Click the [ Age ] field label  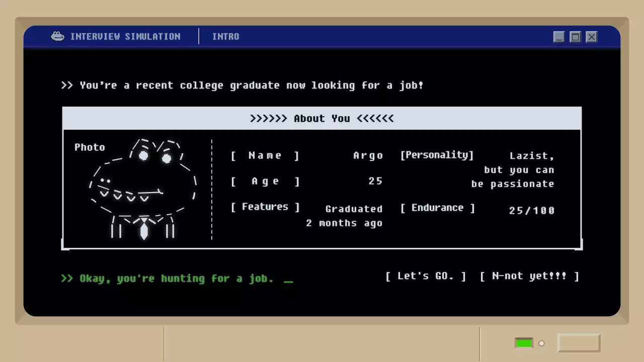pos(265,181)
